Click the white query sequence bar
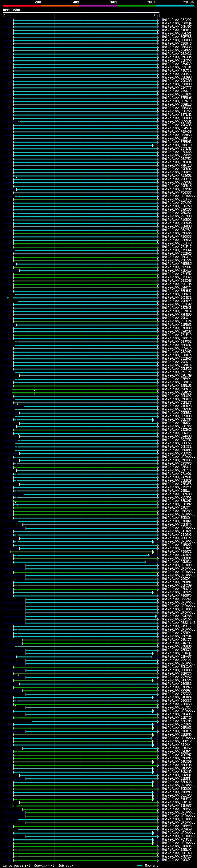 [81, 13]
